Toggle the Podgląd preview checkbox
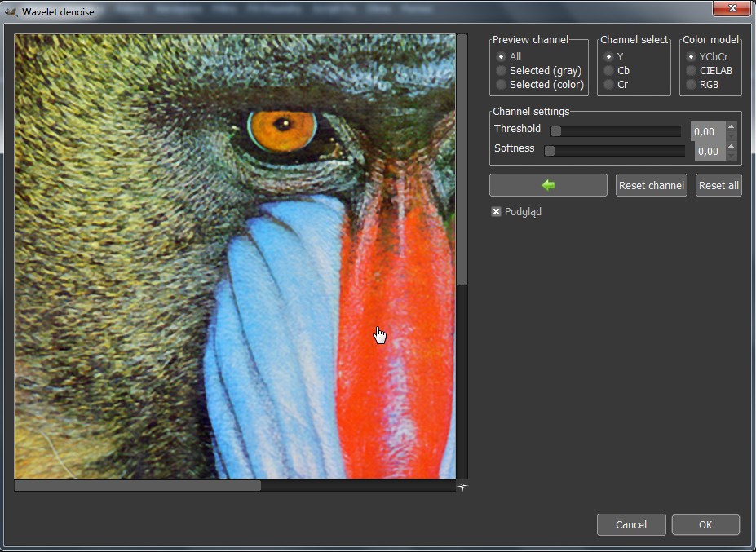Screen dimensions: 756x552 pos(497,212)
